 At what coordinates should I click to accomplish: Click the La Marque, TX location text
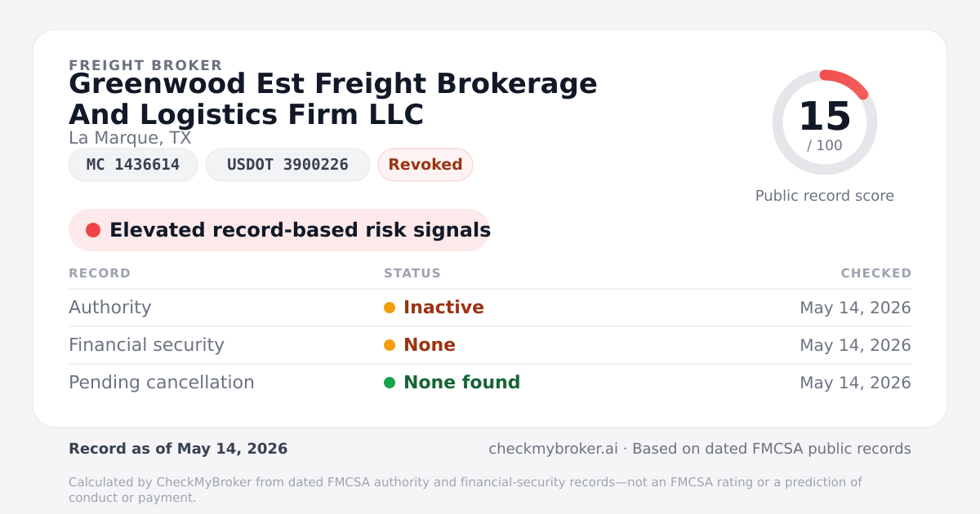130,138
